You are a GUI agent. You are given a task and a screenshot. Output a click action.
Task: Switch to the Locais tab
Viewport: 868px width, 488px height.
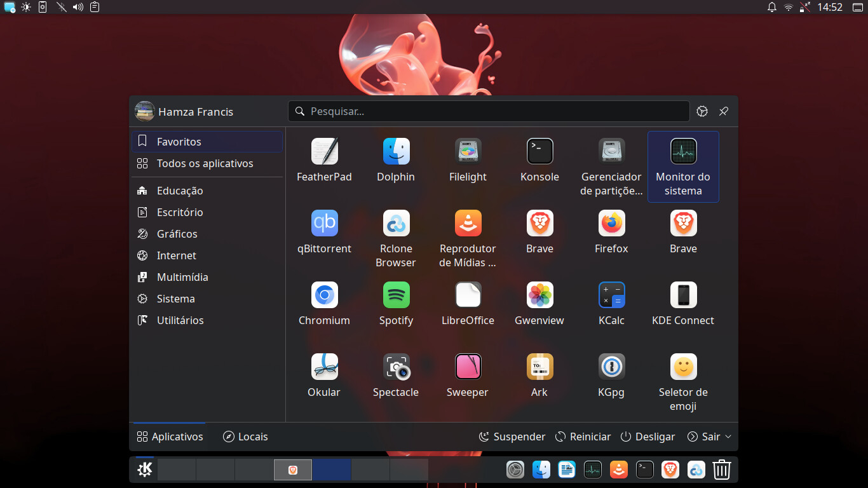click(x=245, y=437)
